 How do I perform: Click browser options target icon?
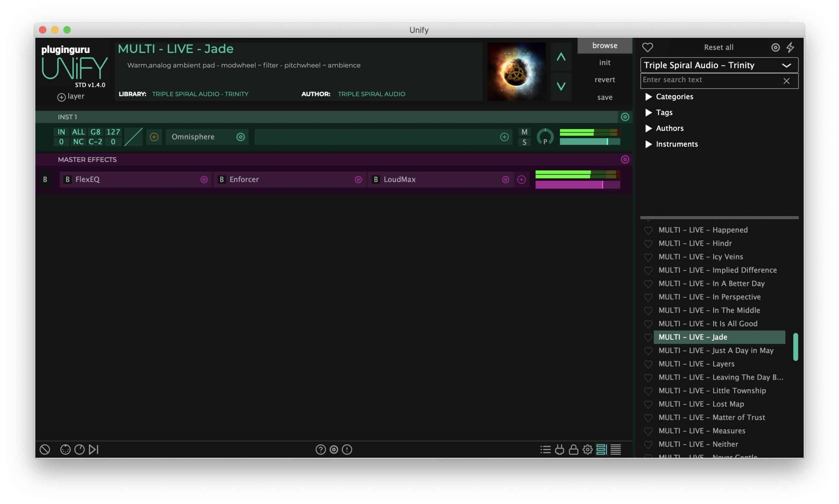coord(775,47)
